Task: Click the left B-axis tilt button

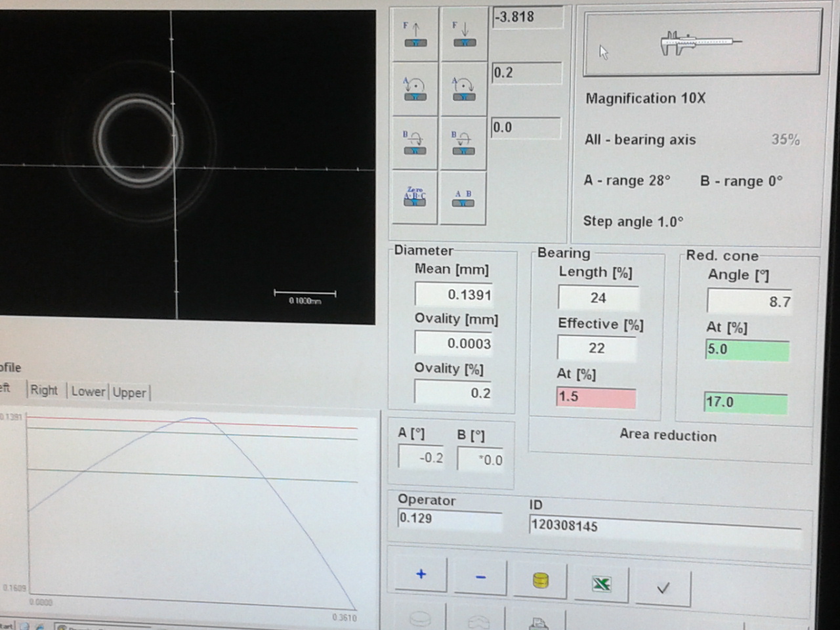Action: pyautogui.click(x=415, y=144)
